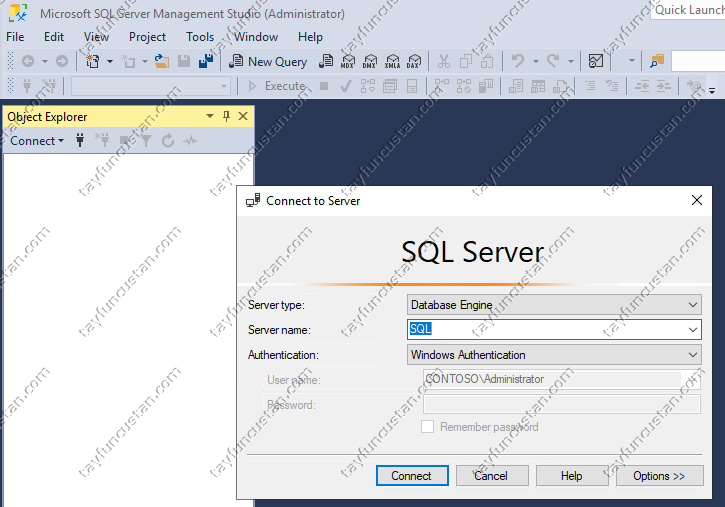This screenshot has height=507, width=725.
Task: Click the Refresh icon in Object Explorer
Action: click(x=168, y=140)
